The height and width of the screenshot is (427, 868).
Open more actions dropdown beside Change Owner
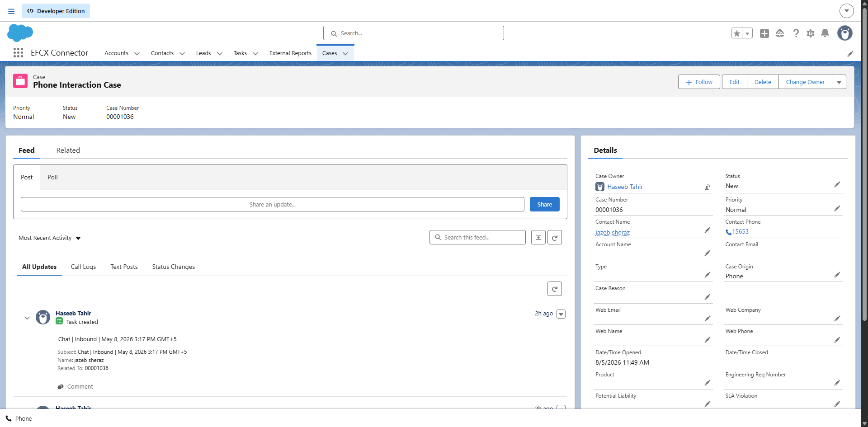(839, 82)
